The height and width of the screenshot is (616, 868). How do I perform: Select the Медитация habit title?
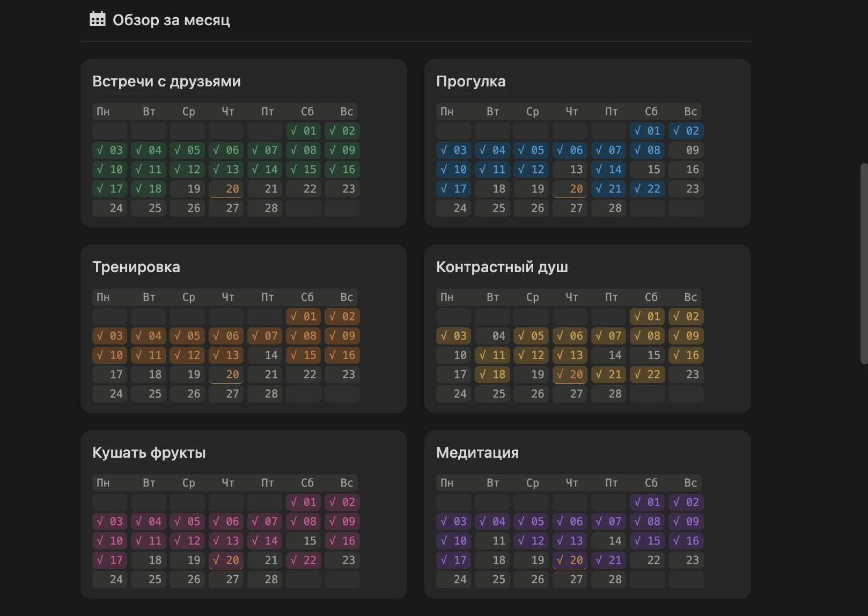pos(477,453)
